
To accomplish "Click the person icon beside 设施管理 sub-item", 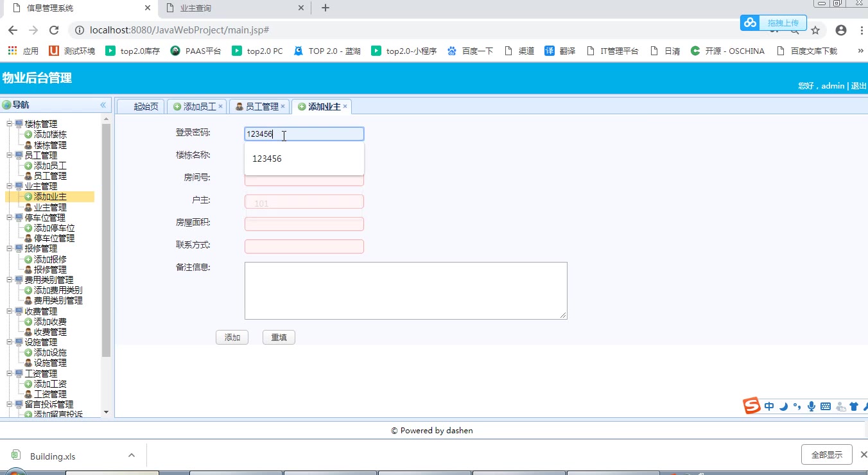I will (28, 363).
